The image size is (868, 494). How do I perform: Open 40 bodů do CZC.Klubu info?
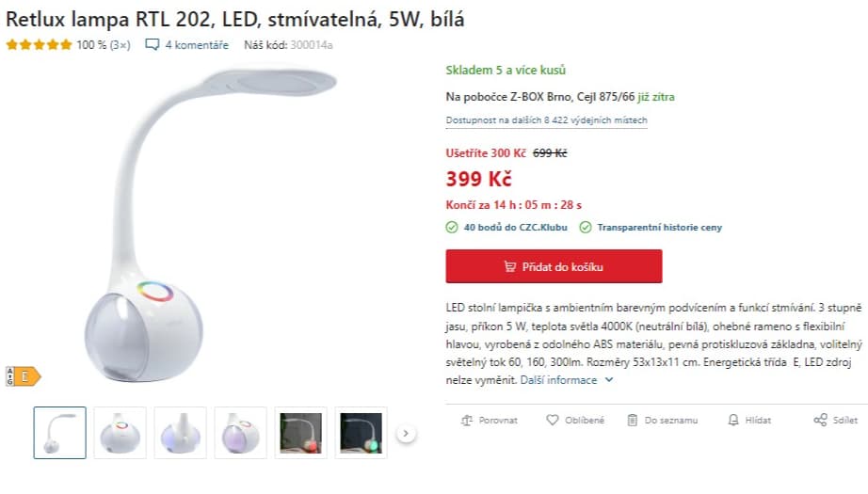coord(515,228)
